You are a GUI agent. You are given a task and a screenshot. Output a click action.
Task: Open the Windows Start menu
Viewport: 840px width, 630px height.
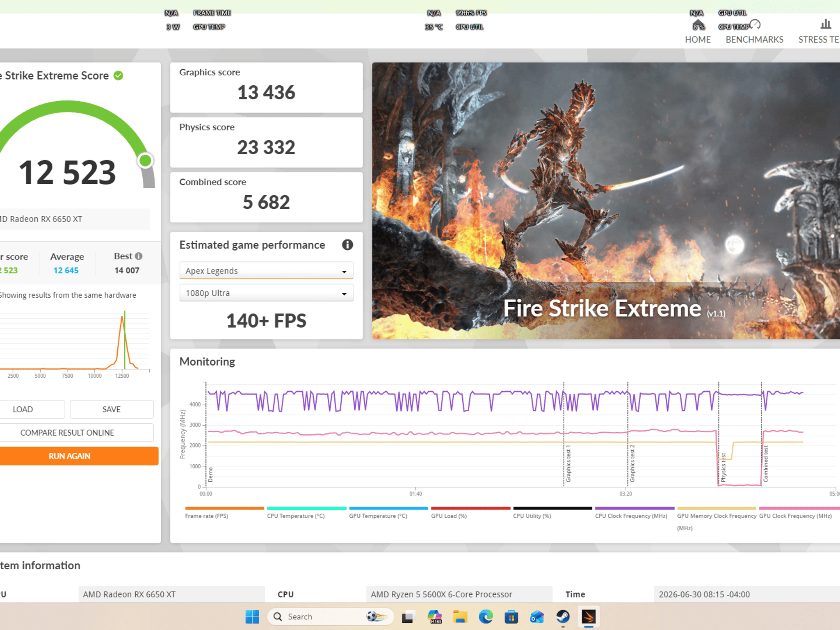pyautogui.click(x=252, y=616)
